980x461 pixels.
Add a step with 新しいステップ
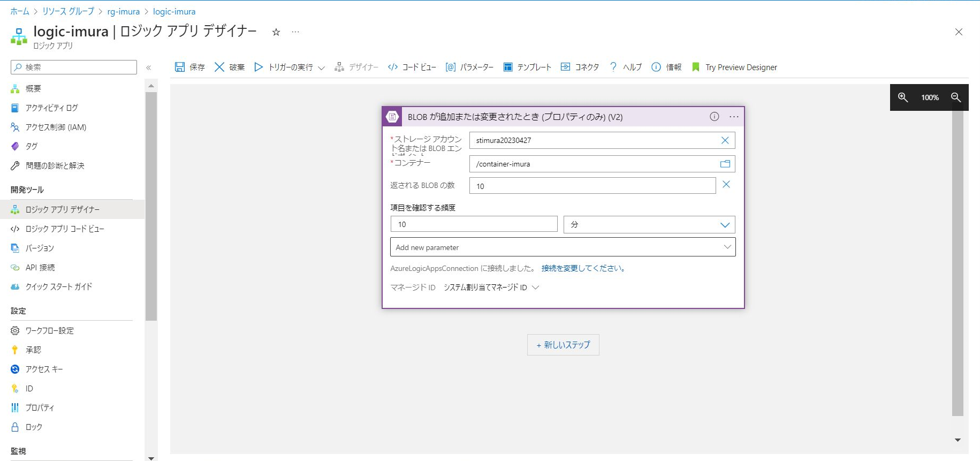[563, 345]
